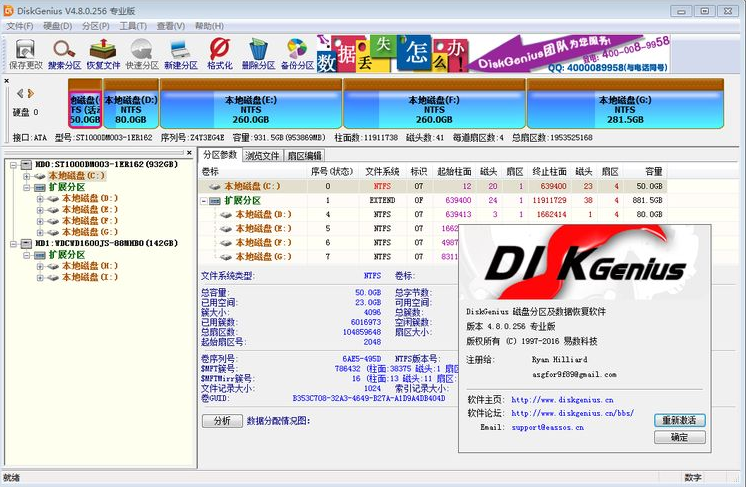Click the 快速分区 (Quick Partition) icon

[x=142, y=53]
